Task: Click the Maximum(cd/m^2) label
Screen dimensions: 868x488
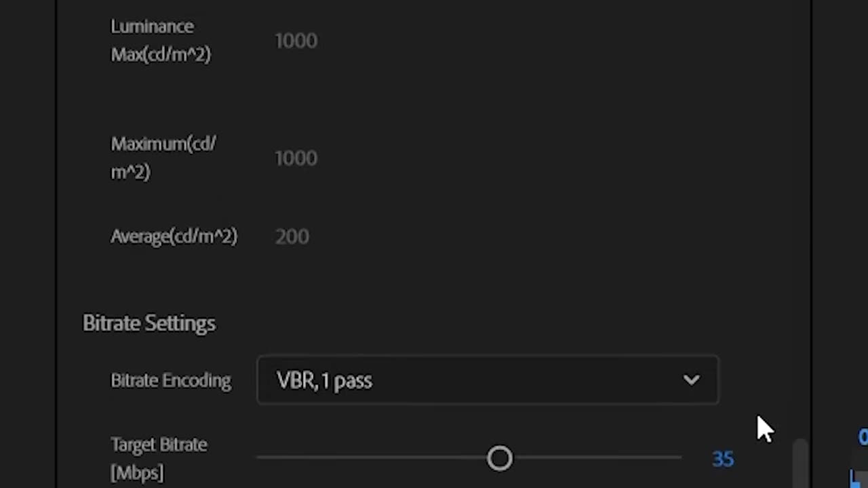Action: click(163, 158)
